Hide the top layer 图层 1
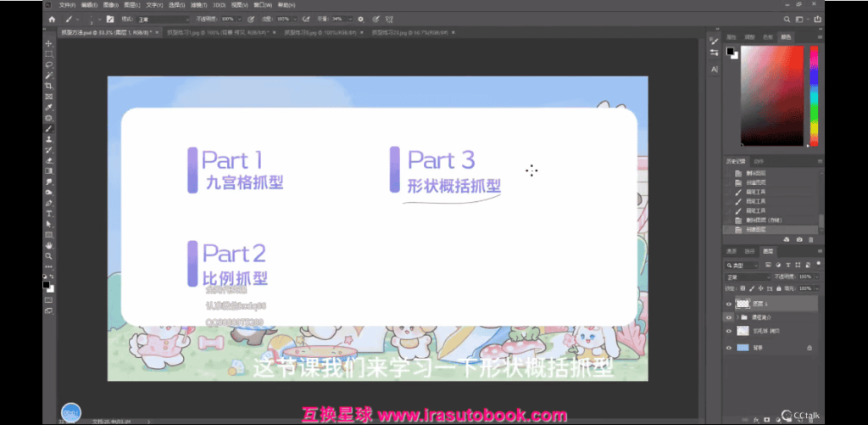868x425 pixels. [728, 304]
